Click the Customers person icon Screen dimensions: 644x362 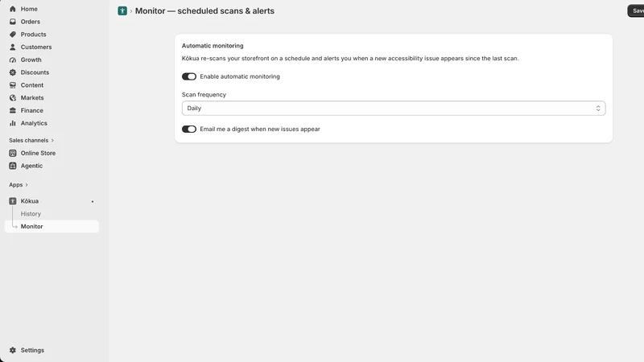(13, 47)
